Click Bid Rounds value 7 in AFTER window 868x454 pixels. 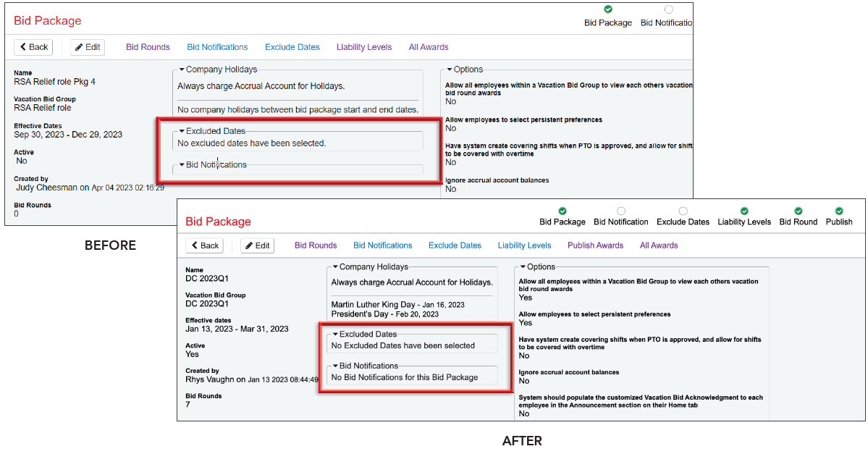(187, 405)
